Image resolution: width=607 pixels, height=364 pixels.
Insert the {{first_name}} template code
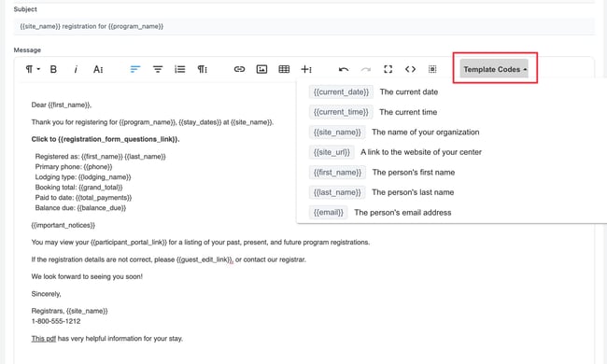tap(337, 173)
